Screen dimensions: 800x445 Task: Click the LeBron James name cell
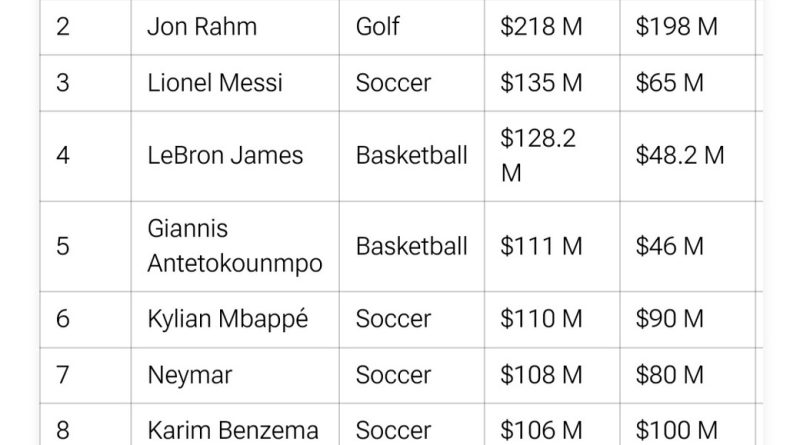(x=225, y=155)
